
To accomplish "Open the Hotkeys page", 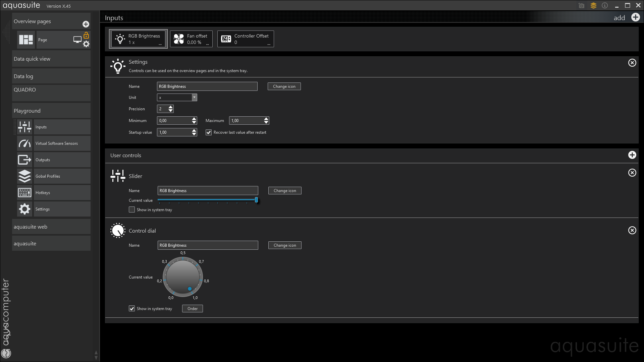I will click(x=62, y=193).
